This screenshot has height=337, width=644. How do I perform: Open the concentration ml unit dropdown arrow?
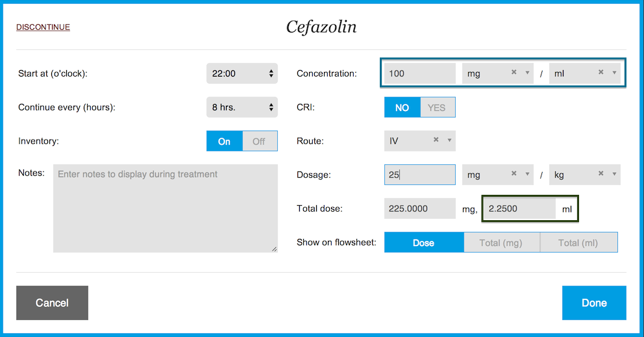[614, 73]
